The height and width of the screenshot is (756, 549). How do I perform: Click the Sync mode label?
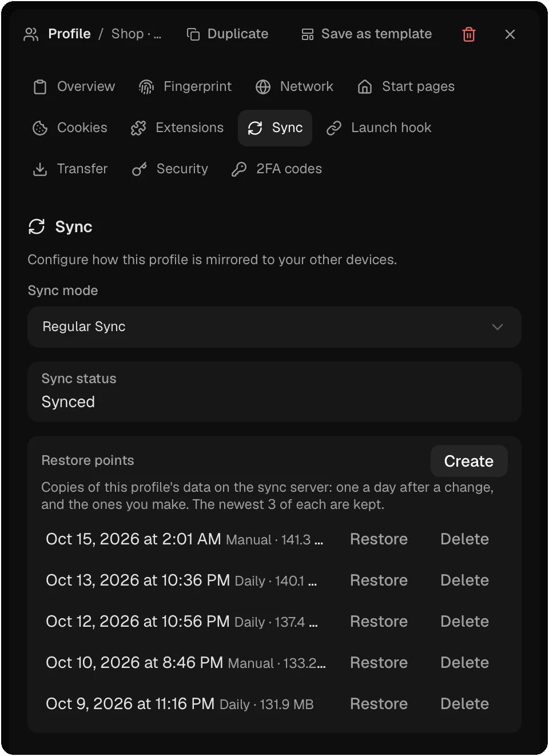(x=63, y=291)
